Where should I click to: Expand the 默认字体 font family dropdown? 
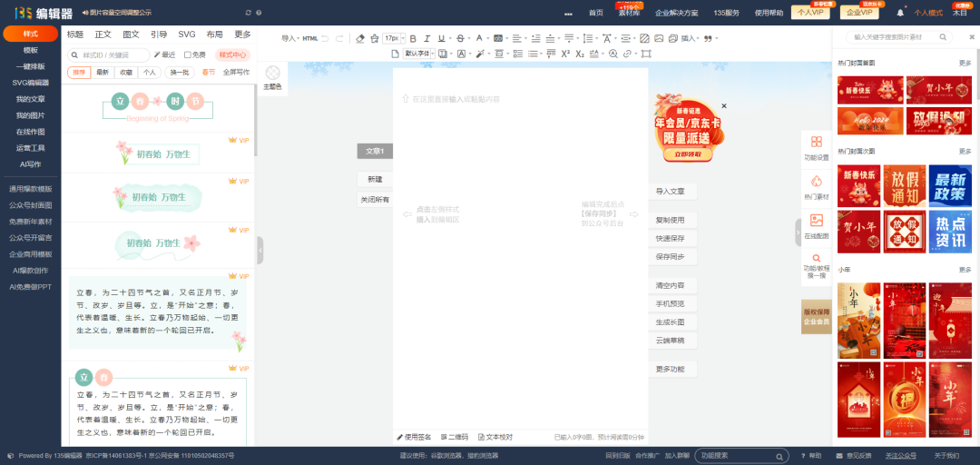420,54
